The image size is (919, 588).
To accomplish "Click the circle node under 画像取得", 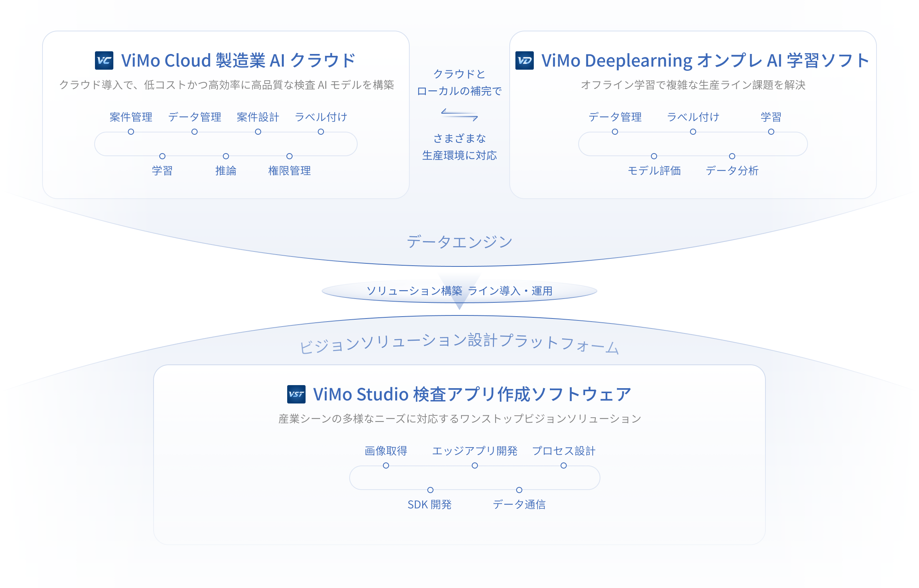I will click(386, 465).
